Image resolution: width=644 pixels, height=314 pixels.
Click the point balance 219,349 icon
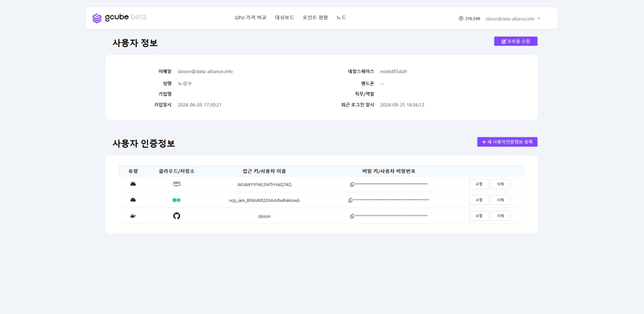pyautogui.click(x=461, y=19)
